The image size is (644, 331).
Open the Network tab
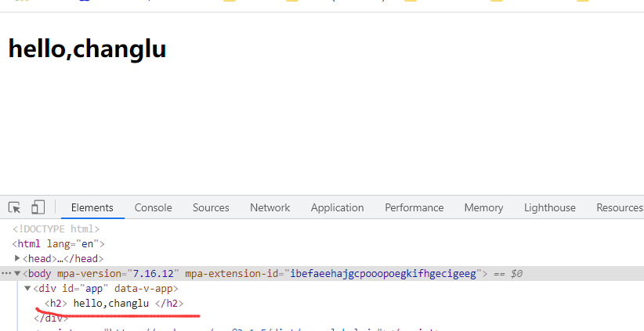pos(270,207)
